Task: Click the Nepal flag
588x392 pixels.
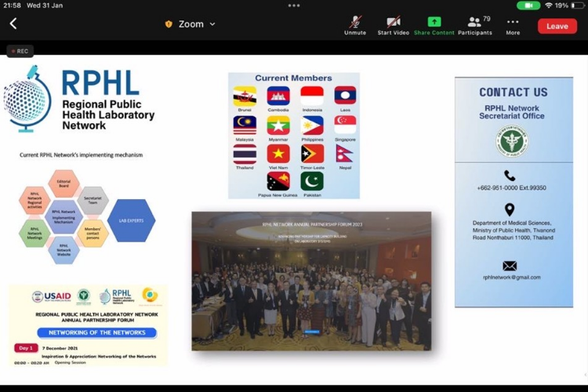Action: click(x=344, y=154)
